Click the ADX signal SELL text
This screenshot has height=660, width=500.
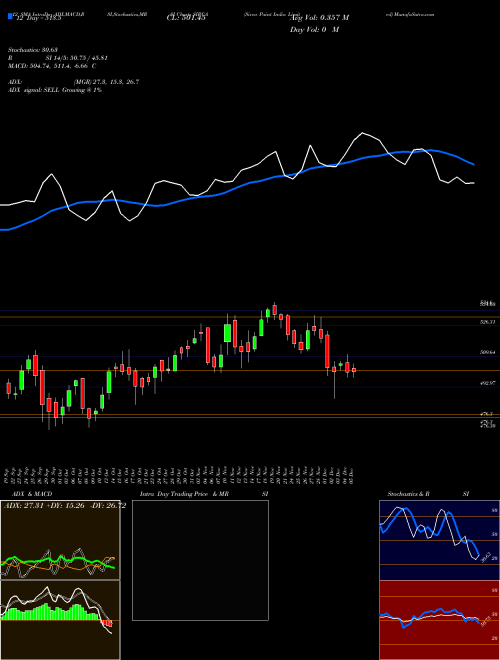pyautogui.click(x=55, y=90)
